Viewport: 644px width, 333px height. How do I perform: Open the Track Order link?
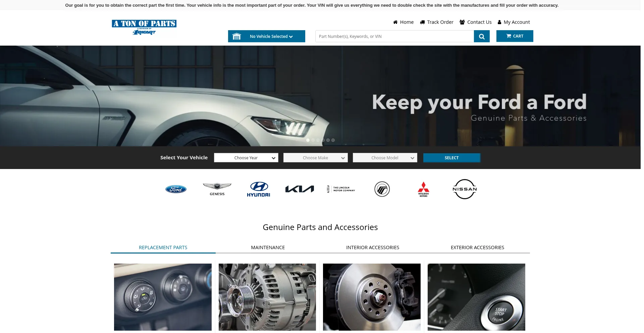(x=437, y=22)
